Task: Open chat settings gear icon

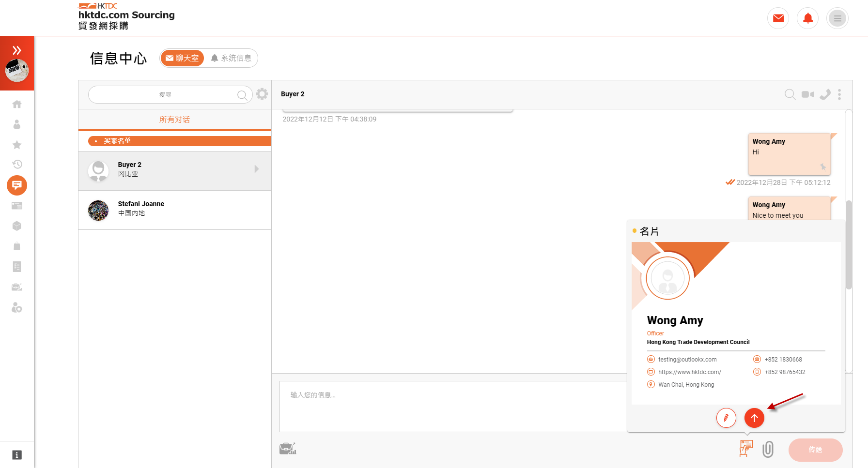Action: pos(262,94)
